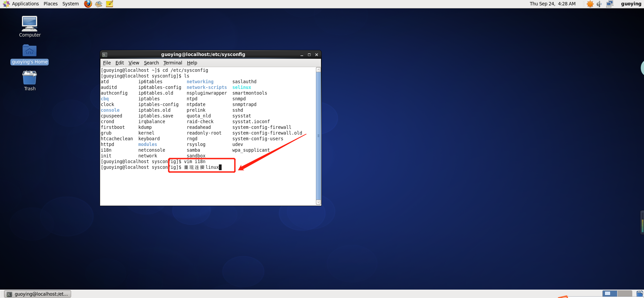
Task: Click the date and time clock
Action: pos(553,4)
